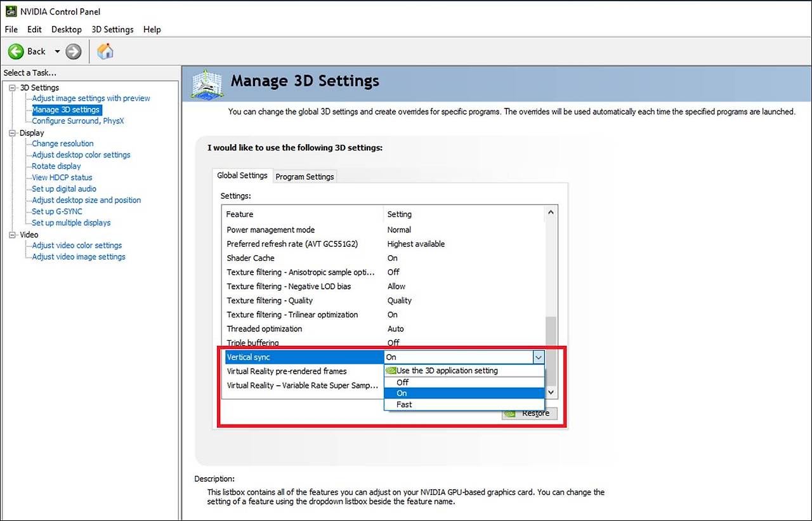Open the Help menu
This screenshot has height=521, width=812.
click(152, 29)
